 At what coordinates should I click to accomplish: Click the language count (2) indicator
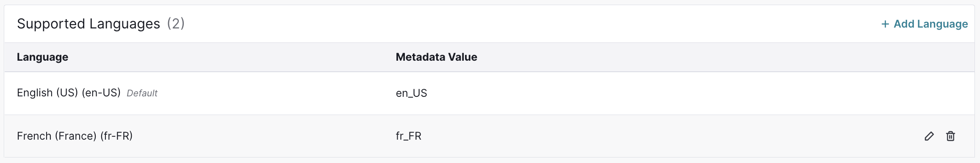tap(176, 24)
